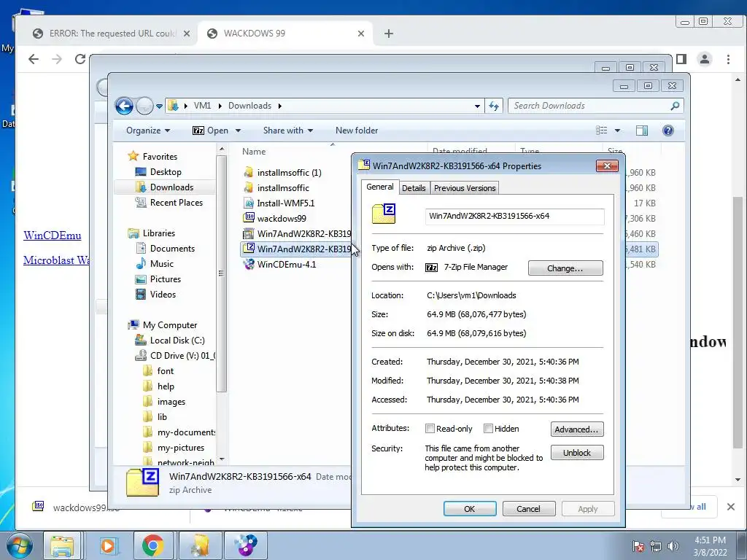Click the 7z Open toolbar button
747x560 pixels.
click(210, 131)
